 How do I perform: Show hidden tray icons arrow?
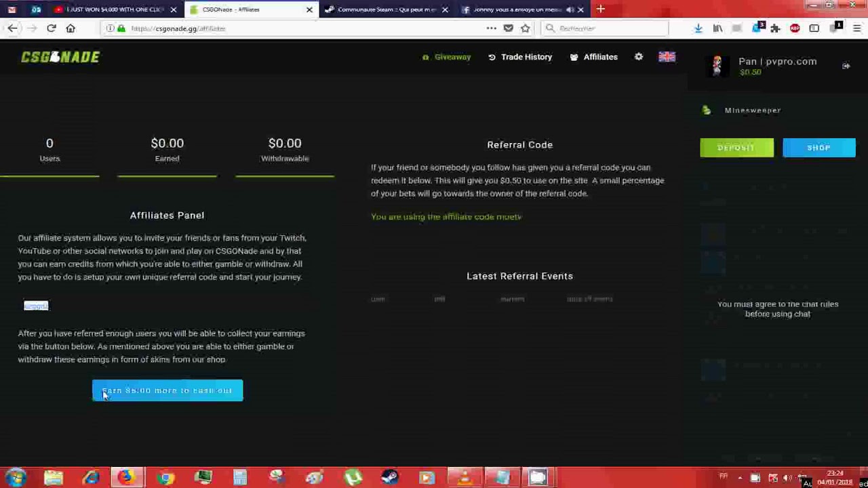[x=739, y=478]
